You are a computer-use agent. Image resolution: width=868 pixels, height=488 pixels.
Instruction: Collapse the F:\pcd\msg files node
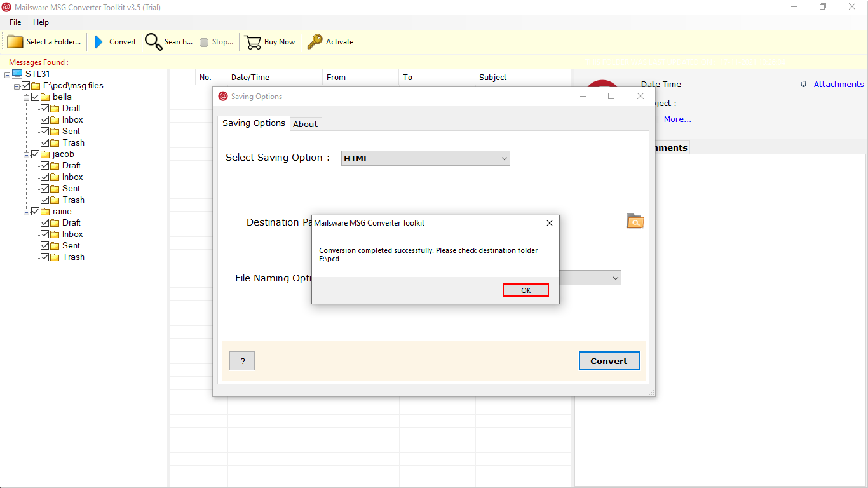point(17,86)
